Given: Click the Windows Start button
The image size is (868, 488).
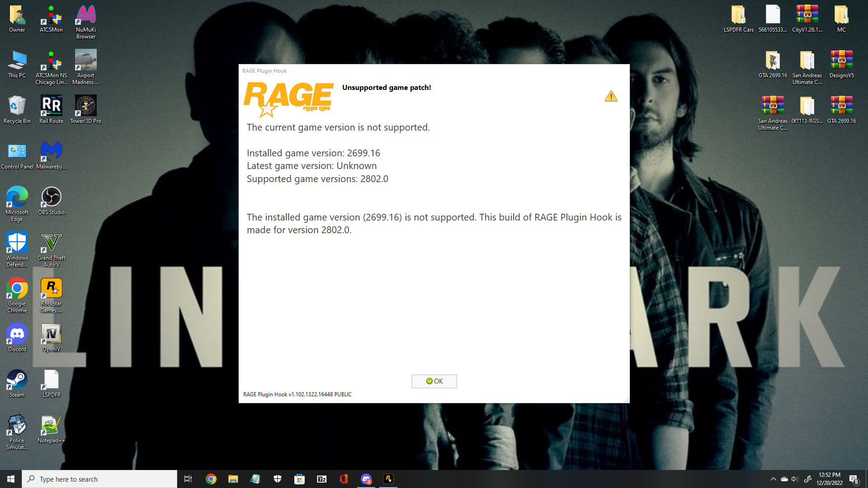Looking at the screenshot, I should click(11, 479).
